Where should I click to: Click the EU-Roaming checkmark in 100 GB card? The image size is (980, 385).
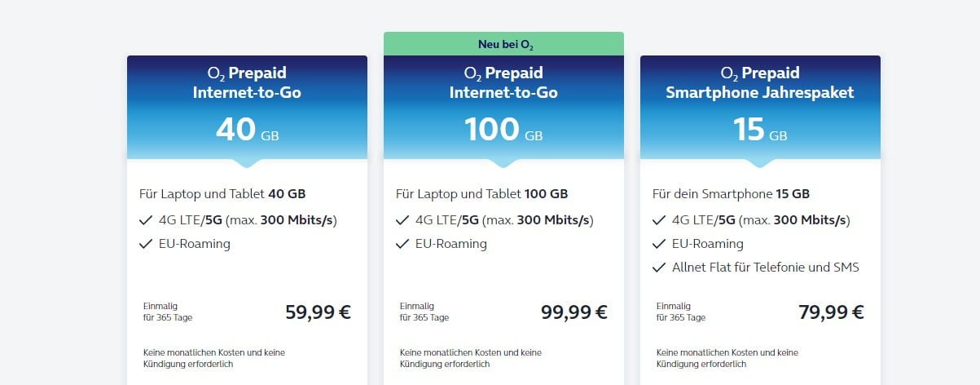pos(402,244)
